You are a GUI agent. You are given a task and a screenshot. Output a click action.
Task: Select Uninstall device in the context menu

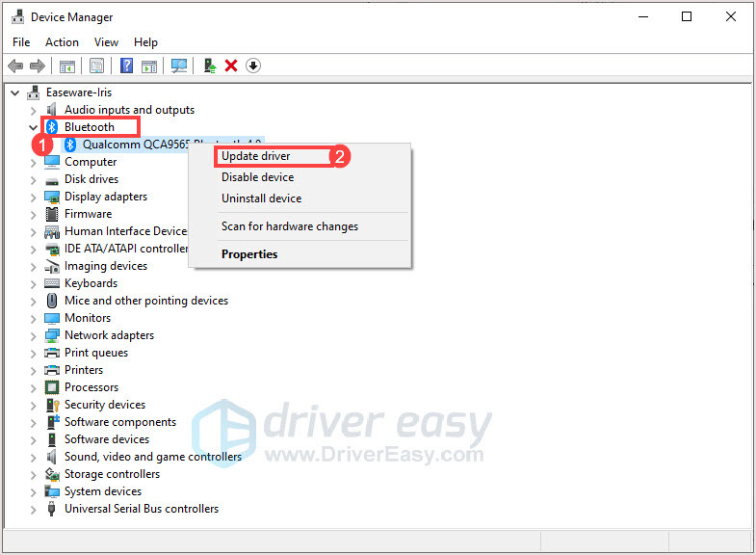[x=261, y=198]
